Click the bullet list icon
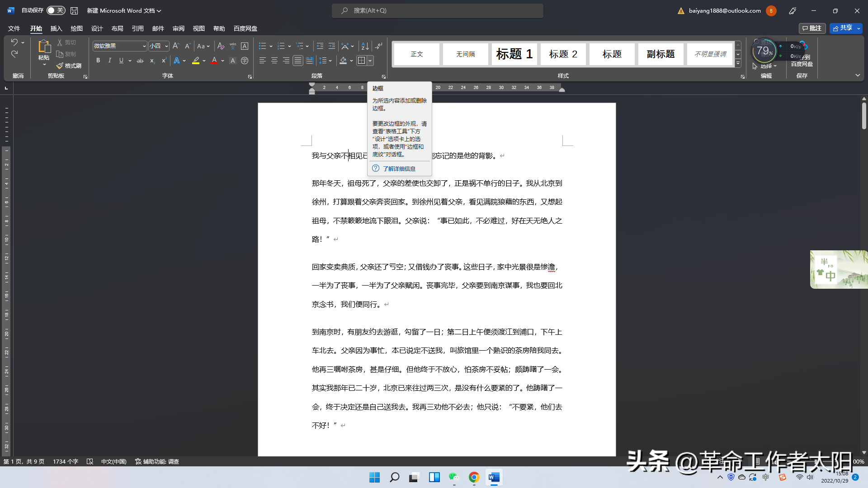This screenshot has height=488, width=868. 262,46
